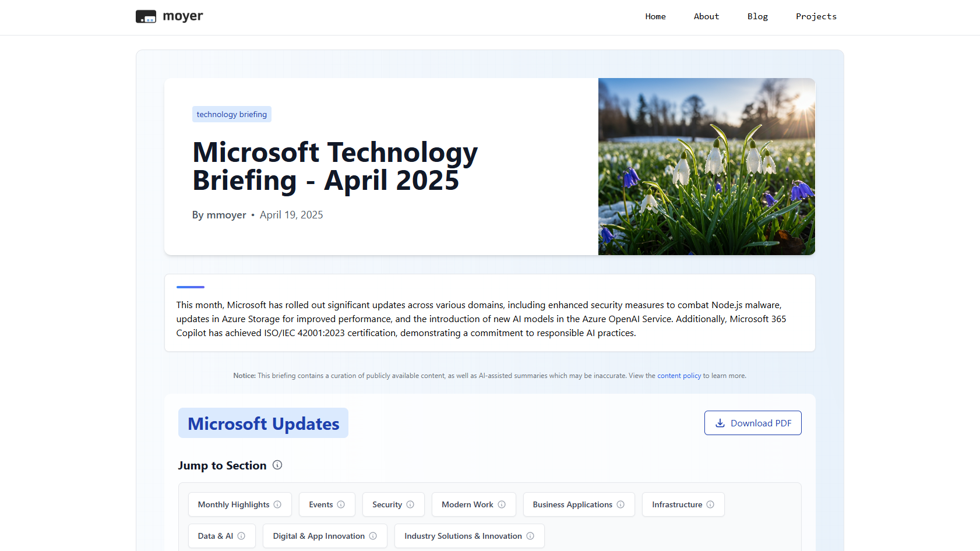Click info icon beside Jump to Section
This screenshot has width=980, height=551.
pyautogui.click(x=277, y=465)
